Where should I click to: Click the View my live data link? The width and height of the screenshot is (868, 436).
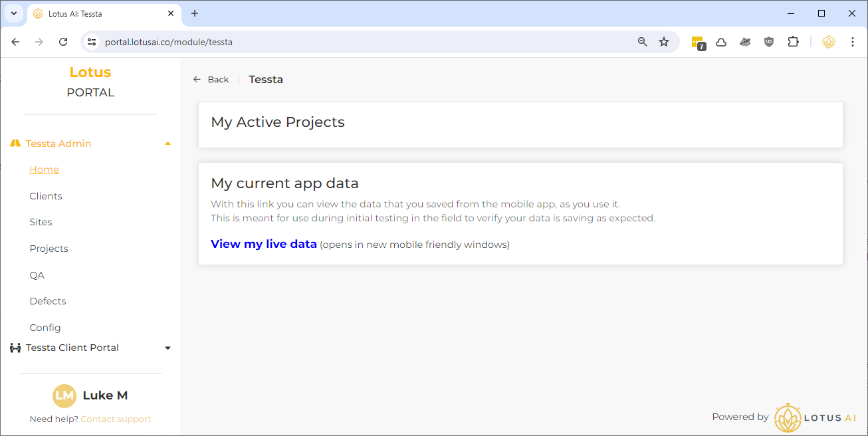[264, 244]
